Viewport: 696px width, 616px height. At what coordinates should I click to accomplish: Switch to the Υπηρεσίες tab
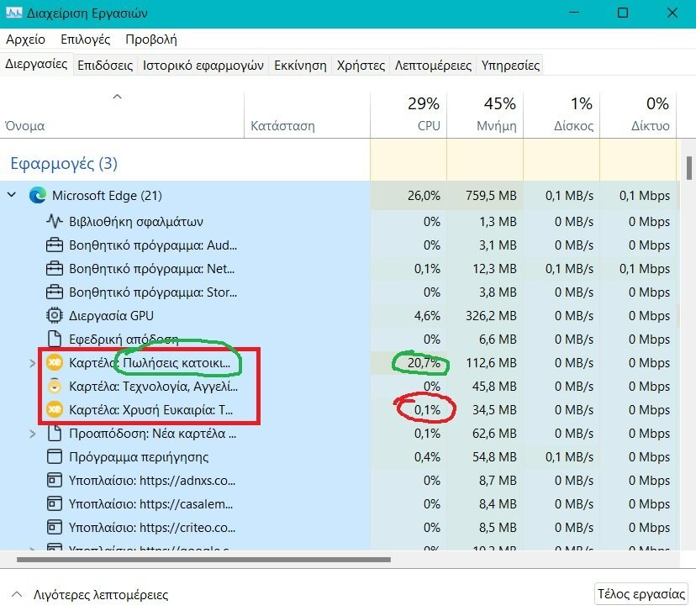pos(510,66)
